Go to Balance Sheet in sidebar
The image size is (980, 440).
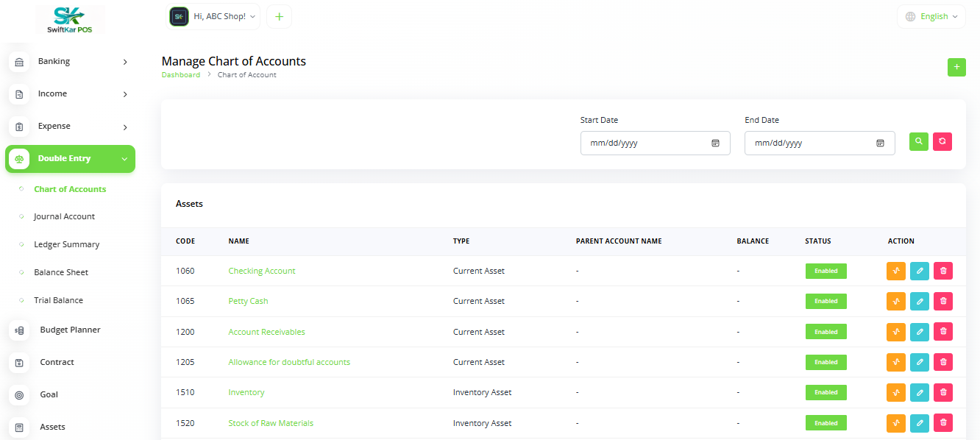pyautogui.click(x=61, y=272)
